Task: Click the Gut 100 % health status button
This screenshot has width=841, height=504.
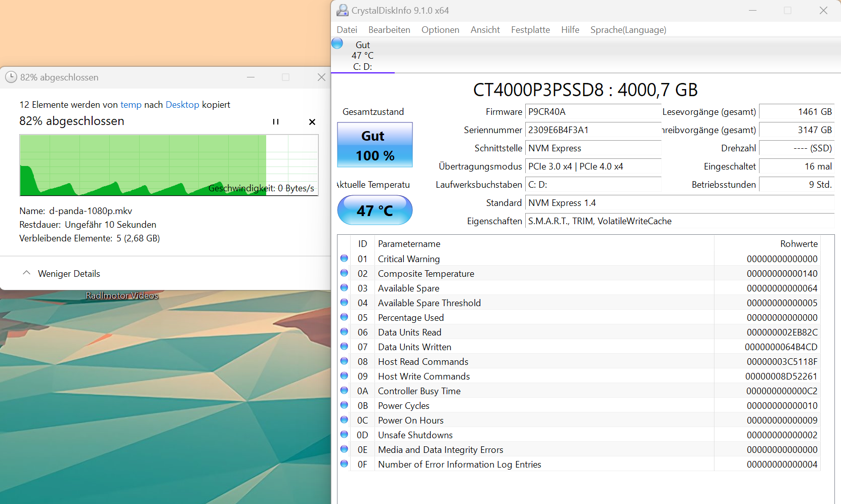Action: [375, 145]
